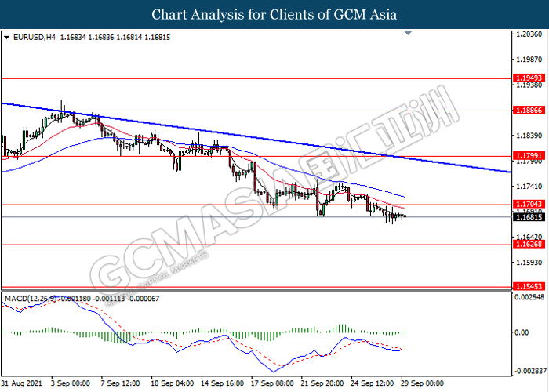Click the 1.19870 price scale value

[529, 60]
